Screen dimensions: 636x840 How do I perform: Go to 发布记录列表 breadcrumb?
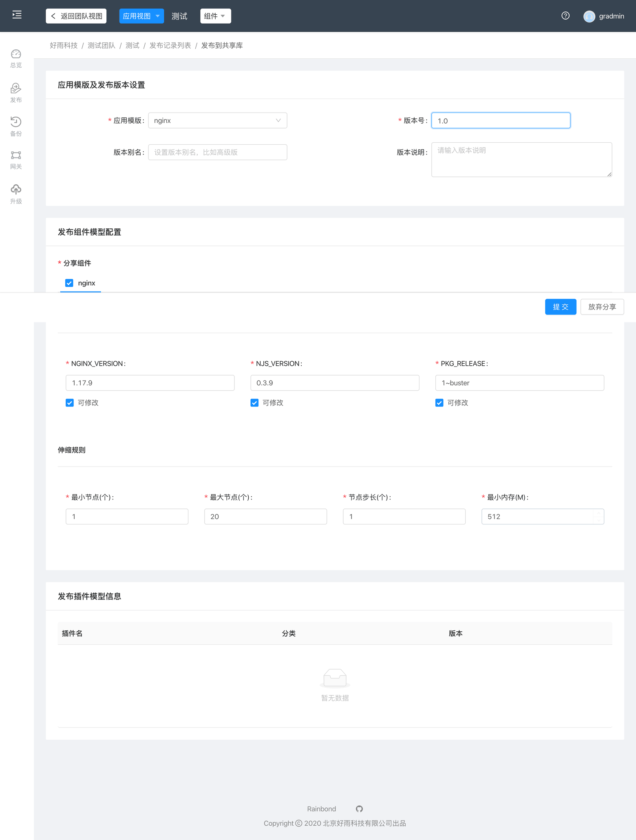pos(170,45)
